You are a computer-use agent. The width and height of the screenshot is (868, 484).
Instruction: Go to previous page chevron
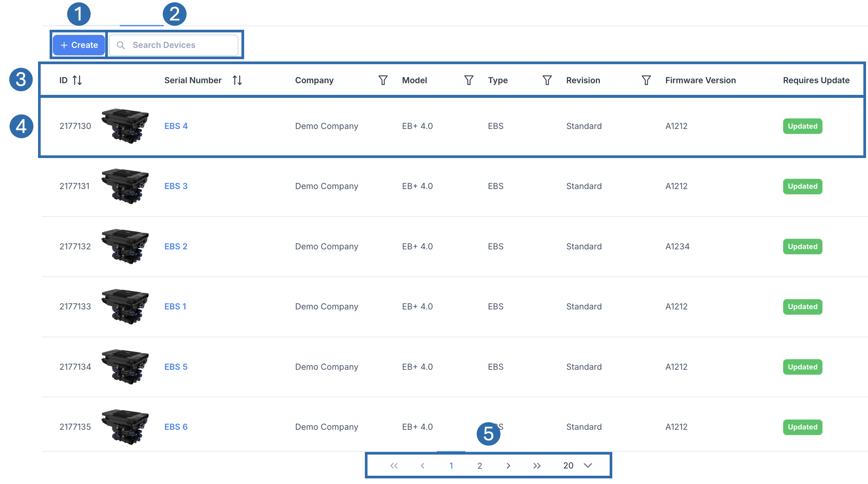pyautogui.click(x=422, y=465)
